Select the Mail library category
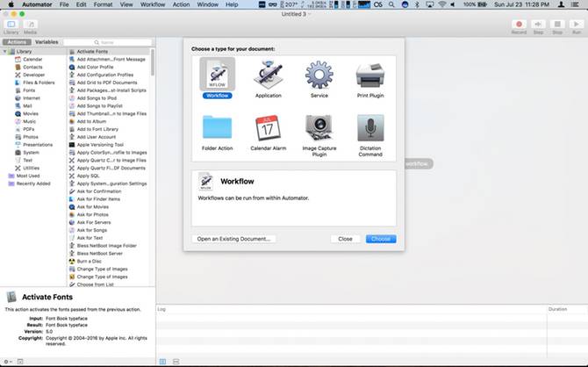This screenshot has height=367, width=588. [27, 106]
